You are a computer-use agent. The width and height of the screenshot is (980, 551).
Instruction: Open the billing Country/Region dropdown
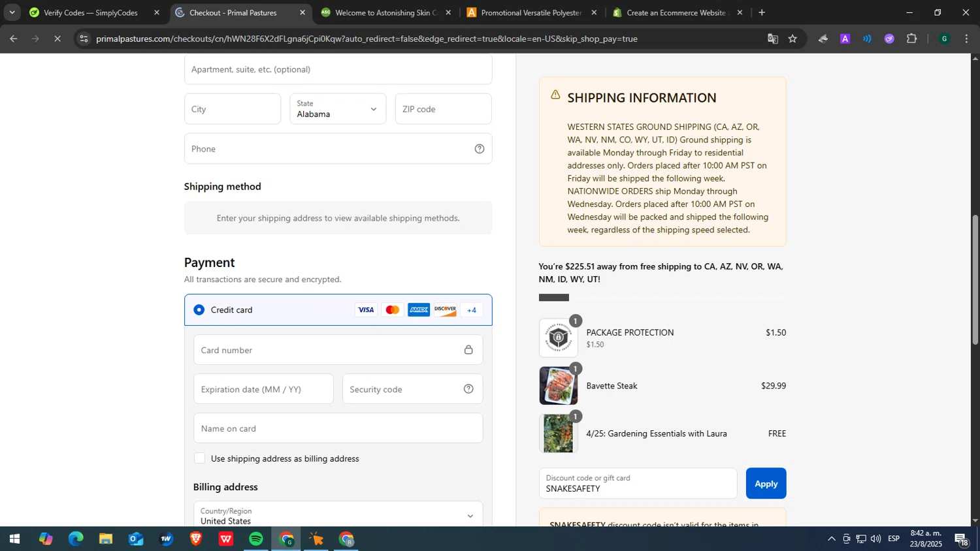(x=338, y=516)
